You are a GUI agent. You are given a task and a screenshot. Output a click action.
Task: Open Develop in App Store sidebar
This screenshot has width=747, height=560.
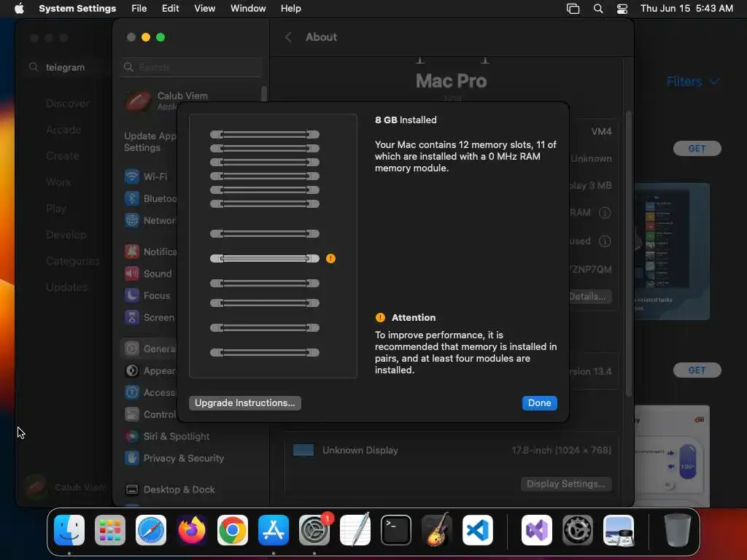pos(66,235)
